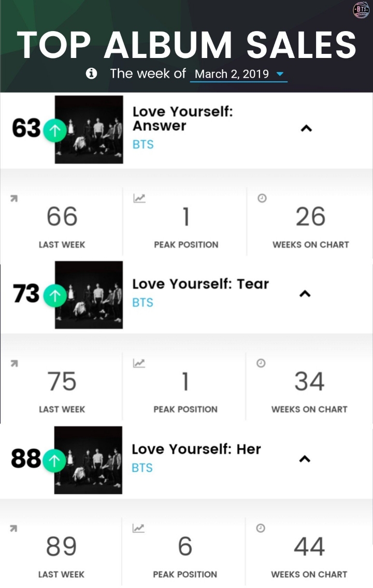Click green up arrow beside rank 63
Screen dimensions: 373x588
55,130
